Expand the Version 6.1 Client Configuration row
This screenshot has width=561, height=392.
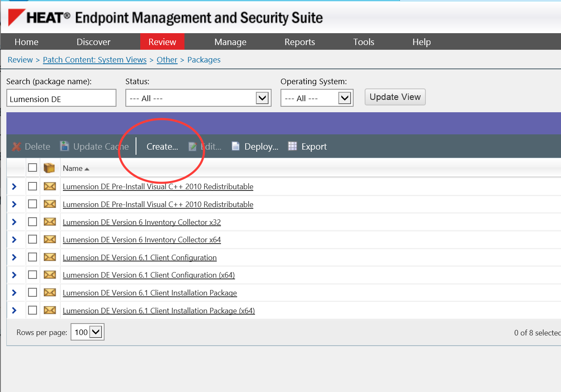coord(14,257)
